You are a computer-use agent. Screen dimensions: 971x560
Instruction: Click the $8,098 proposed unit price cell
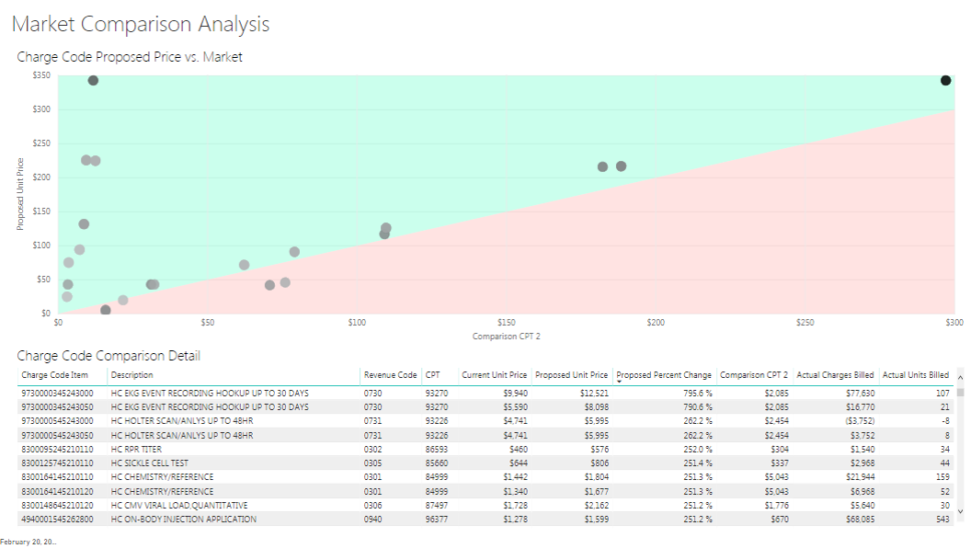coord(597,407)
